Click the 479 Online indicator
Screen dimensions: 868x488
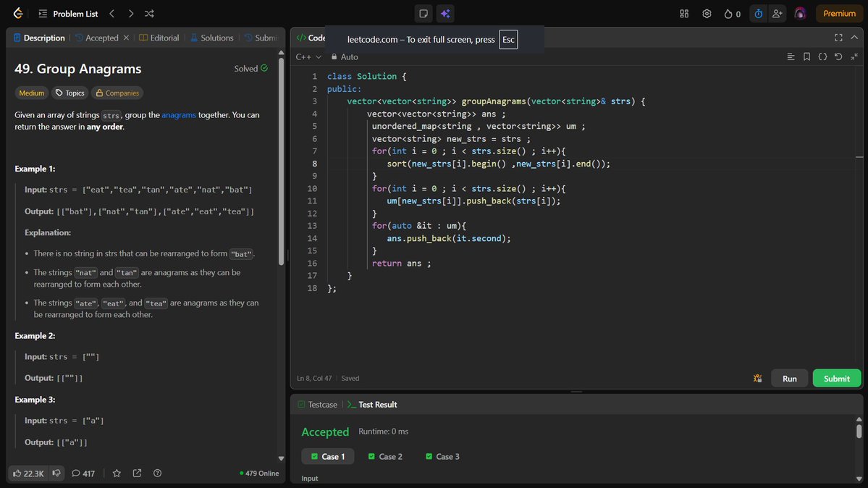pyautogui.click(x=259, y=474)
